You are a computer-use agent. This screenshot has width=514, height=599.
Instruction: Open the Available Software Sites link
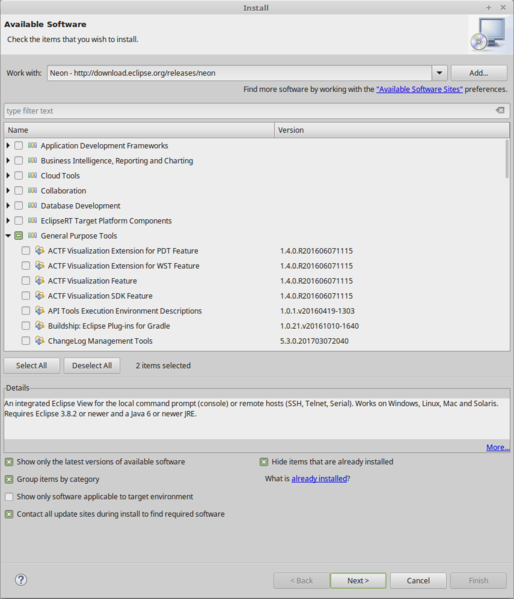click(419, 89)
